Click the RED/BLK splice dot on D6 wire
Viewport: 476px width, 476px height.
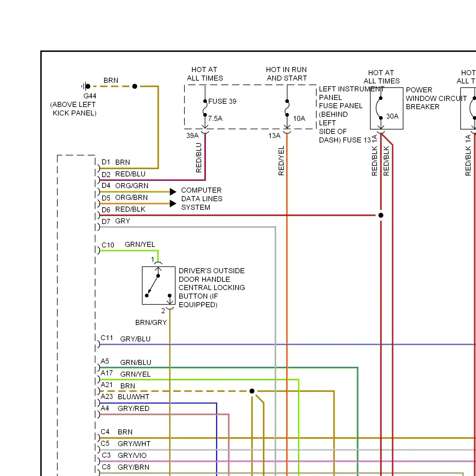[x=381, y=215]
